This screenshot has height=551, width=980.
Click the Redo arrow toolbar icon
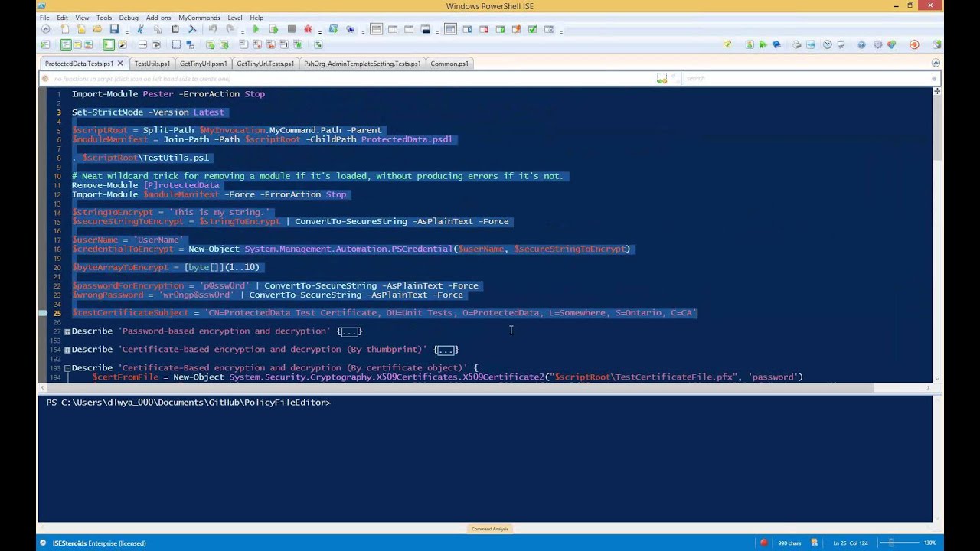pyautogui.click(x=230, y=29)
